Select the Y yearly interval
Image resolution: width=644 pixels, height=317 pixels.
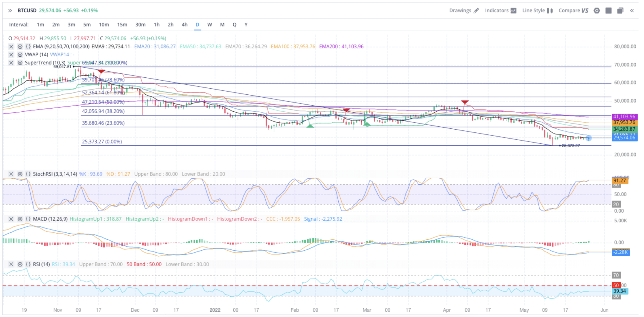pos(246,24)
